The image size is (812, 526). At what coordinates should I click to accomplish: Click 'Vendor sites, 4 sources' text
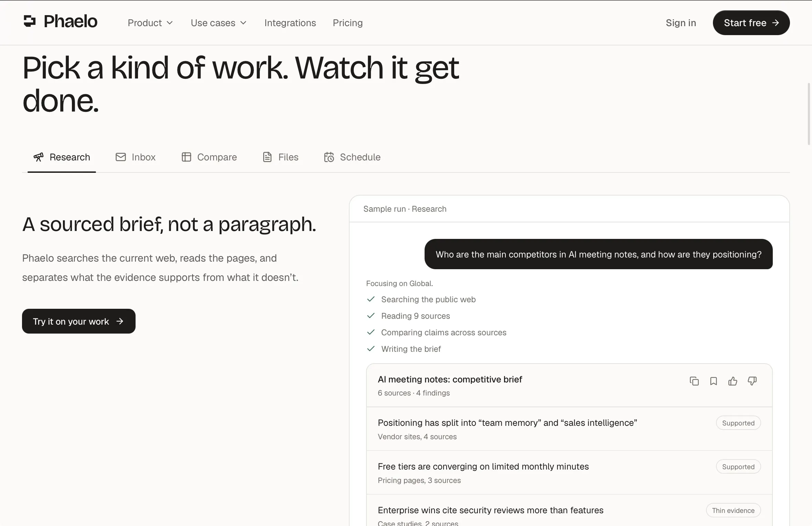tap(417, 436)
